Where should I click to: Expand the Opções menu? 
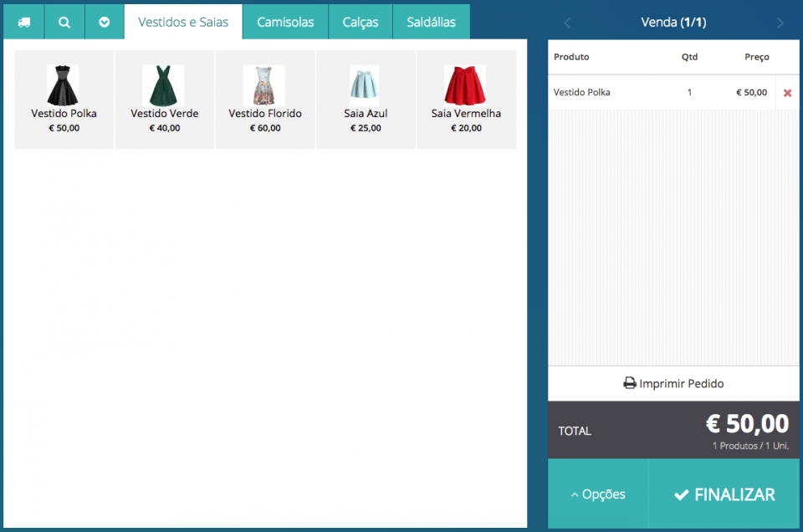pyautogui.click(x=598, y=494)
